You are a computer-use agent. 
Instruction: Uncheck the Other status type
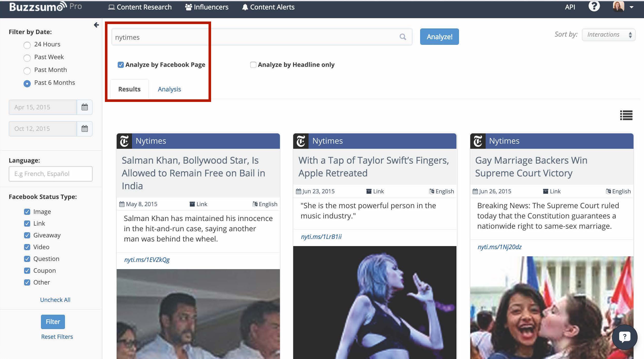27,282
